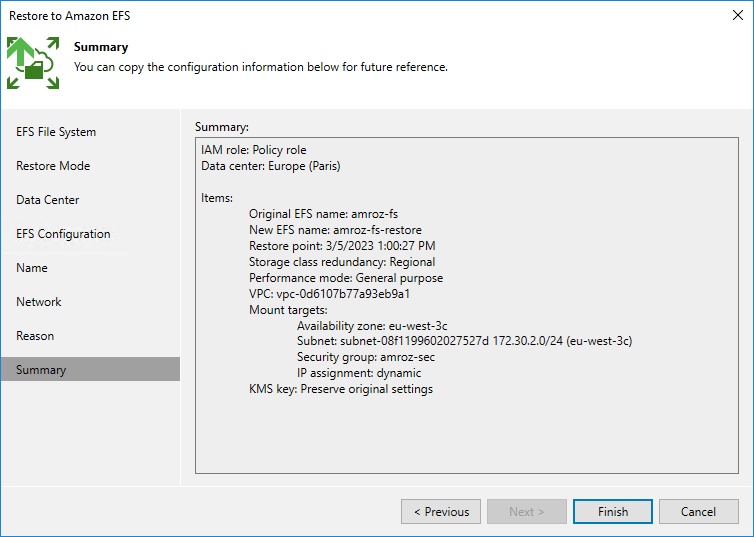Close the Restore to Amazon EFS dialog
754x537 pixels.
[737, 16]
